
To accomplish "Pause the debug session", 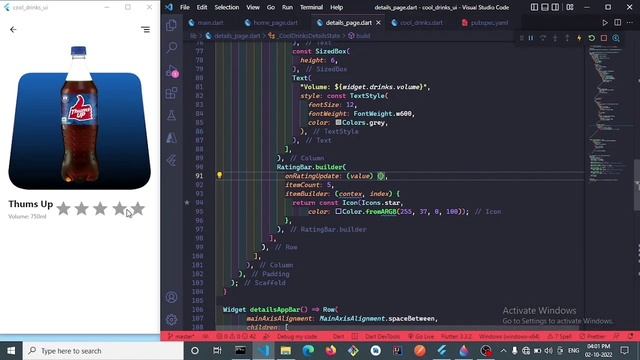I will [x=531, y=38].
